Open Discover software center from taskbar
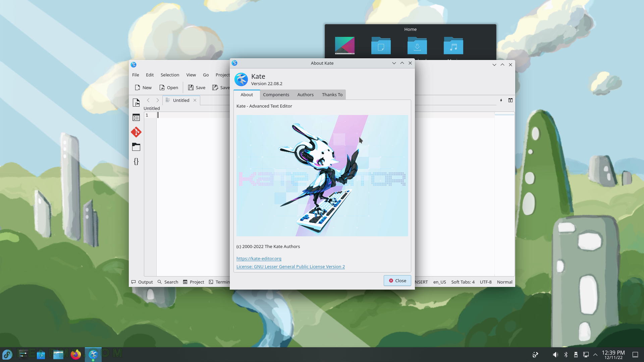The image size is (644, 362). tap(41, 354)
